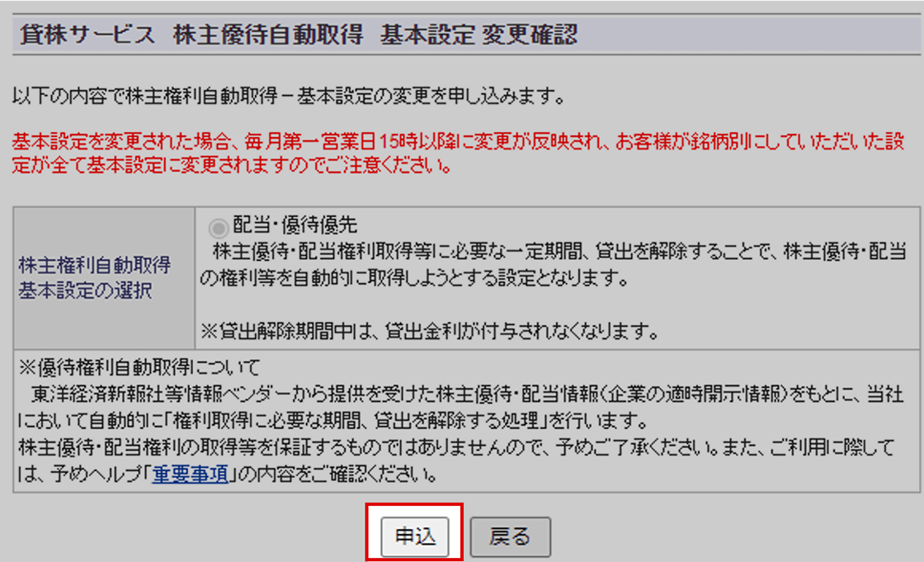Click the 申込 submit button
Image resolution: width=924 pixels, height=562 pixels.
coord(415,536)
